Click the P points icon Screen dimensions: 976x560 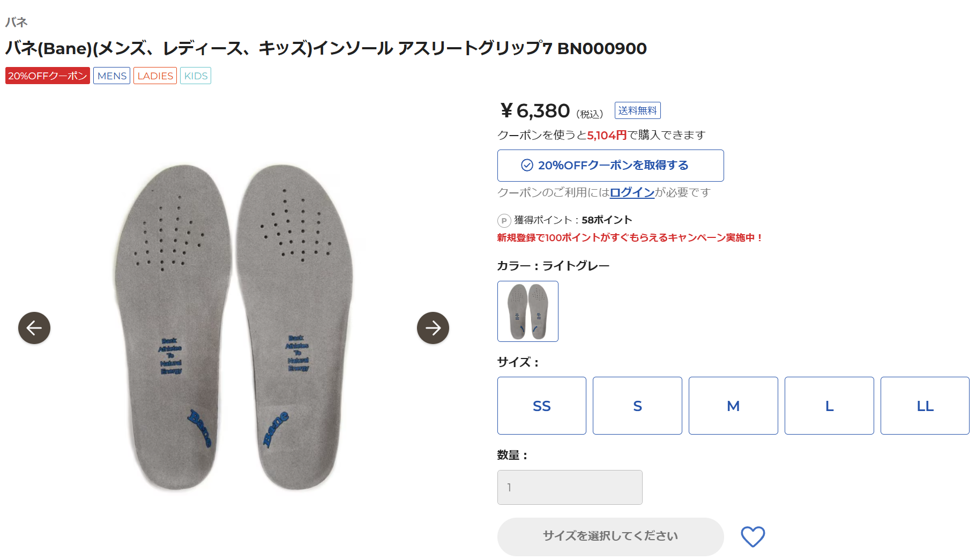(504, 220)
